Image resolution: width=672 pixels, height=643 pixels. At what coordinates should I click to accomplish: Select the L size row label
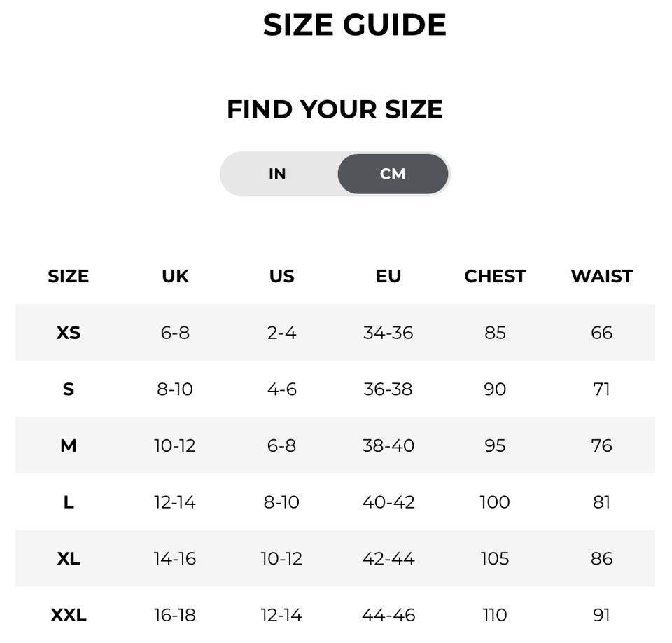point(69,502)
